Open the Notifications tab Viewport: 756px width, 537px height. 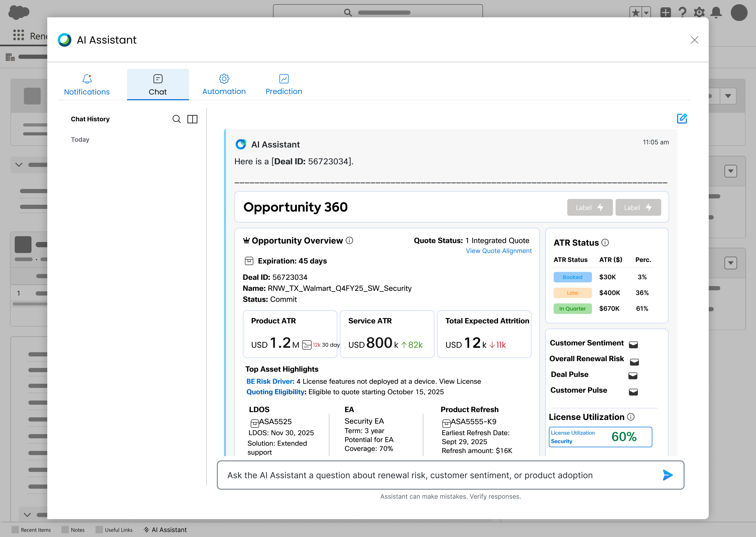(87, 85)
